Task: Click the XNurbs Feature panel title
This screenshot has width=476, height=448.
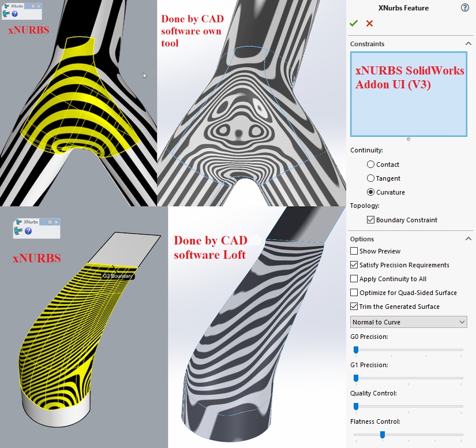Action: tap(403, 8)
